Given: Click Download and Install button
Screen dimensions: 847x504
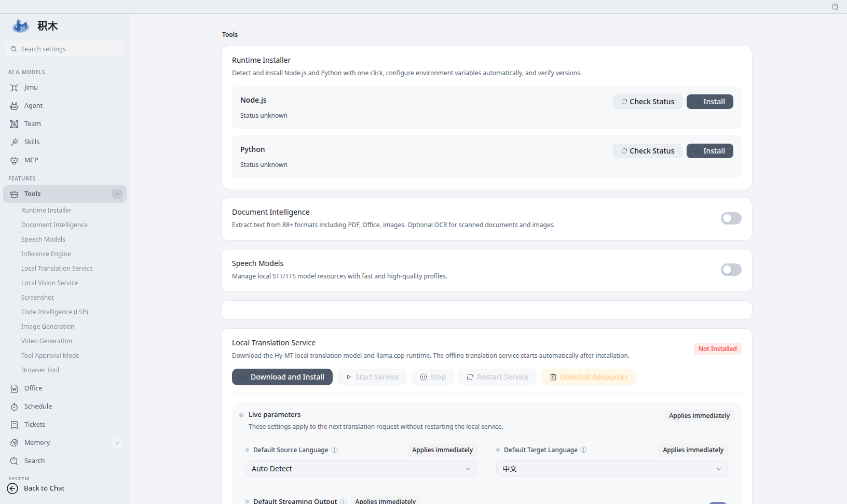Looking at the screenshot, I should (x=282, y=377).
